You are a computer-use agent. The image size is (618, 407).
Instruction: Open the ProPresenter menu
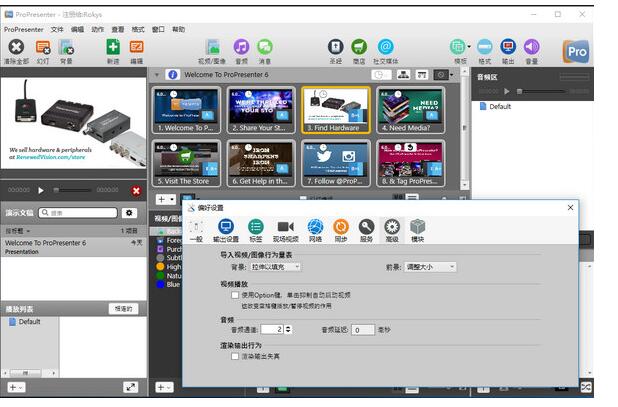[x=24, y=30]
